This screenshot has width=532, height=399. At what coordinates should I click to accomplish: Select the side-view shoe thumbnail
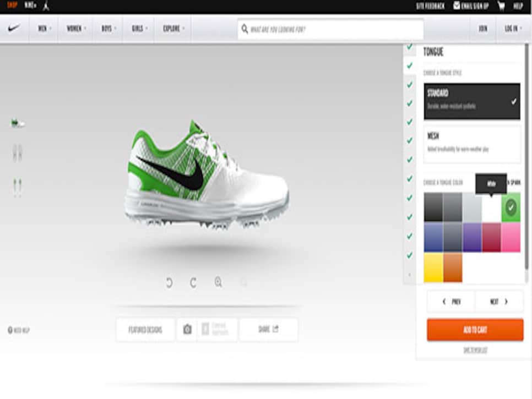pos(18,123)
